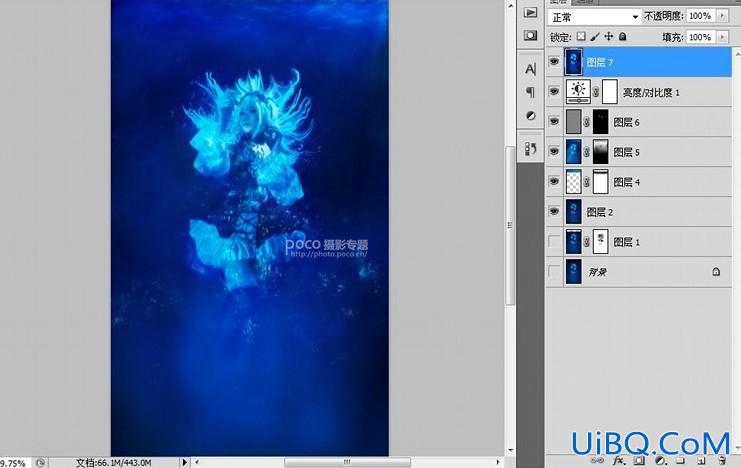Select the 图层 4 transparent layer thumbnail
This screenshot has width=741, height=468.
click(x=573, y=182)
